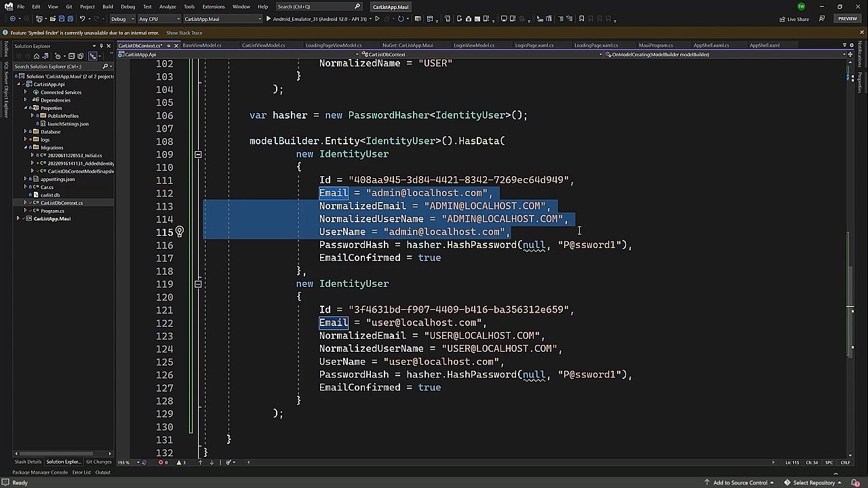This screenshot has width=868, height=488.
Task: Click the Live Share button
Action: click(x=794, y=19)
